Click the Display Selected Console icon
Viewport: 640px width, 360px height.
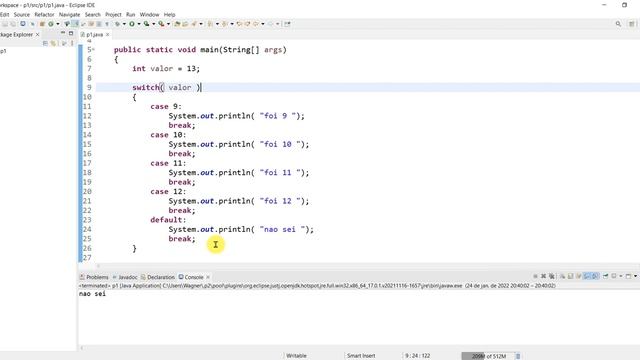click(x=613, y=276)
